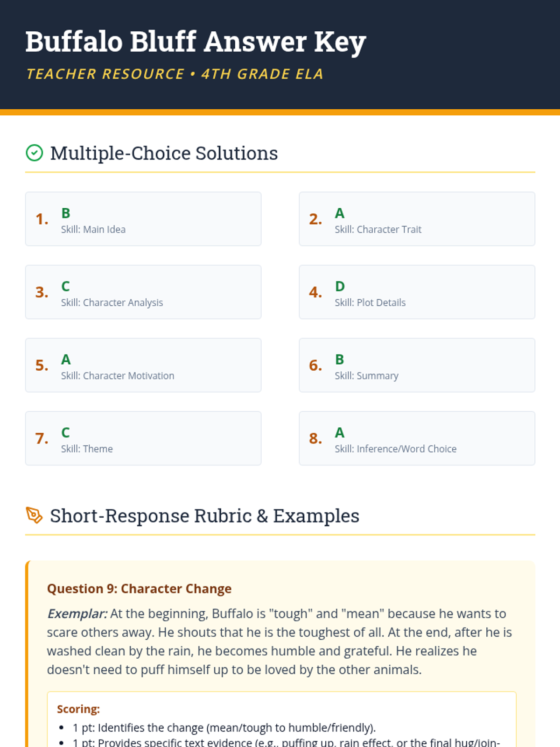Click the green letter D answer for question 4
Image resolution: width=560 pixels, height=747 pixels.
(340, 286)
